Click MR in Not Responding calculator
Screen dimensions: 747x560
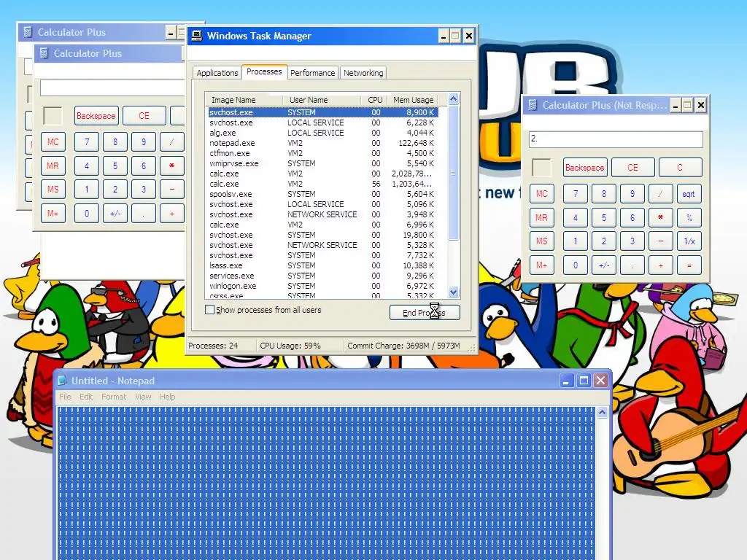(x=542, y=217)
